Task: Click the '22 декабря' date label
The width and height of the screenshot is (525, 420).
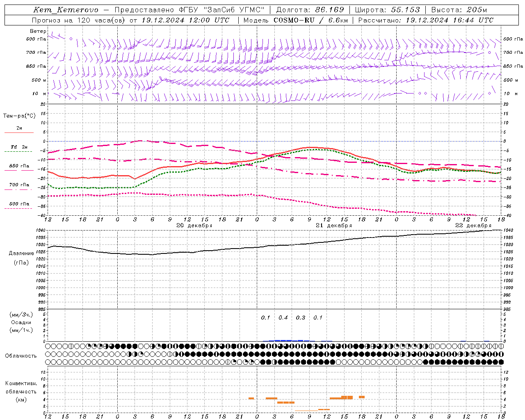Action: [473, 226]
